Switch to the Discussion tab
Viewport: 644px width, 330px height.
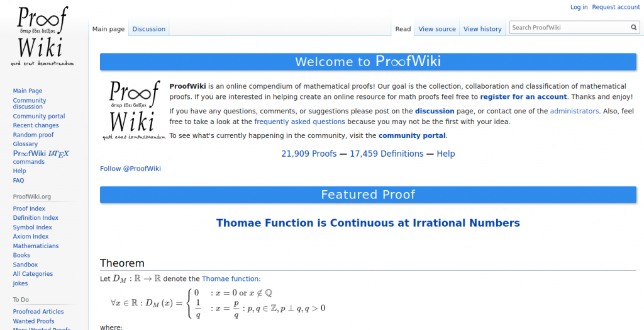[148, 29]
